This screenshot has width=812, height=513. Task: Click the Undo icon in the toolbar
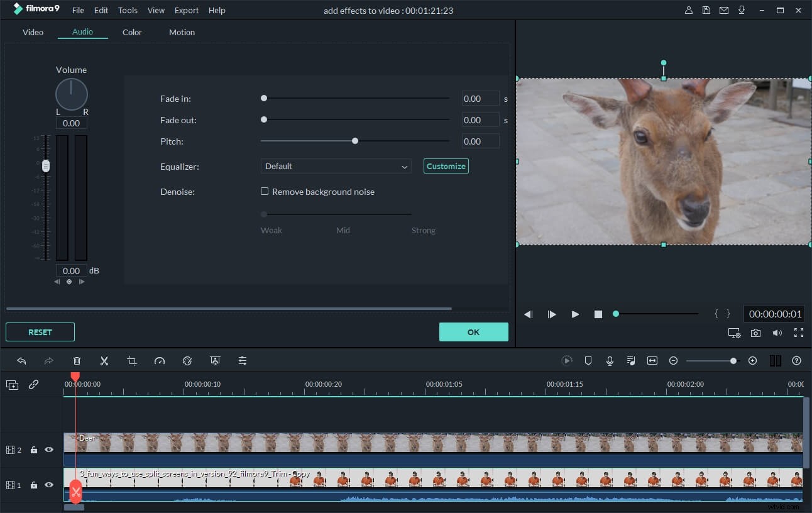[22, 360]
